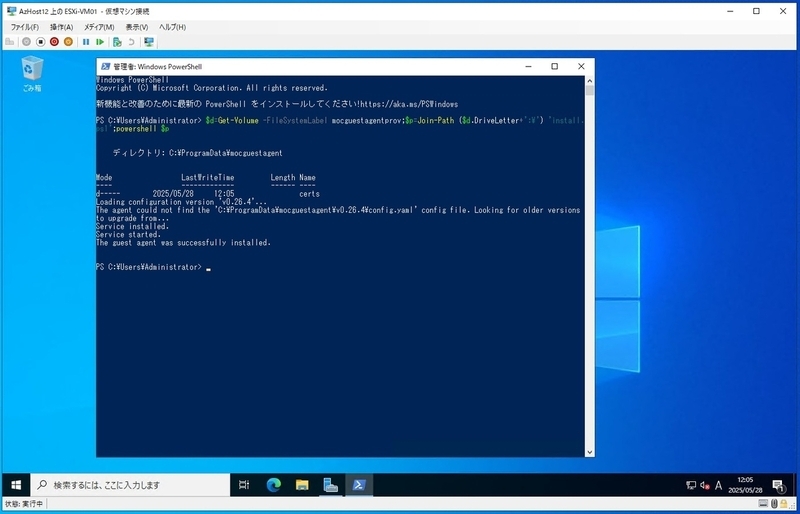The height and width of the screenshot is (514, 800).
Task: Open Server Manager from the guest taskbar
Action: (x=331, y=485)
